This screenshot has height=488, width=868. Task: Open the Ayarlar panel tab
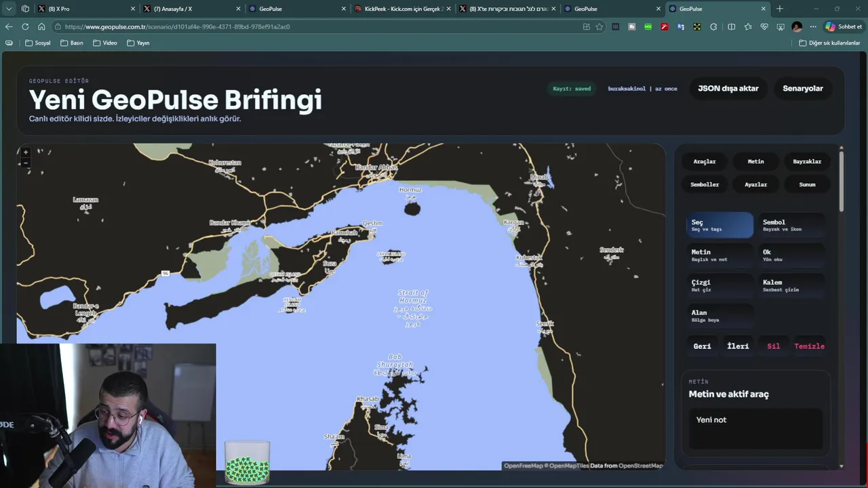755,184
